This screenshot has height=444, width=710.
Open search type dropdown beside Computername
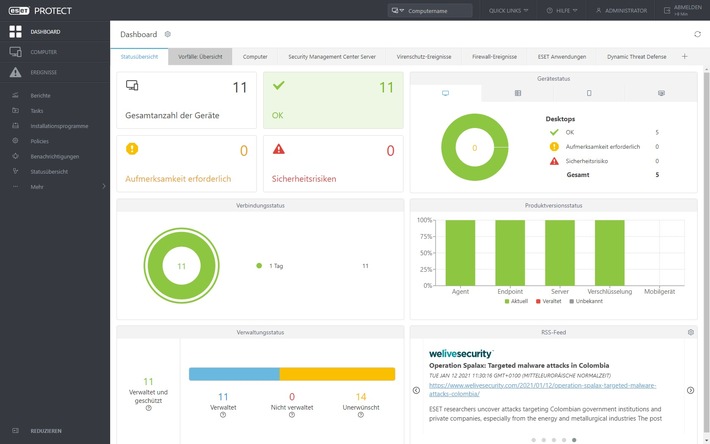pos(398,10)
